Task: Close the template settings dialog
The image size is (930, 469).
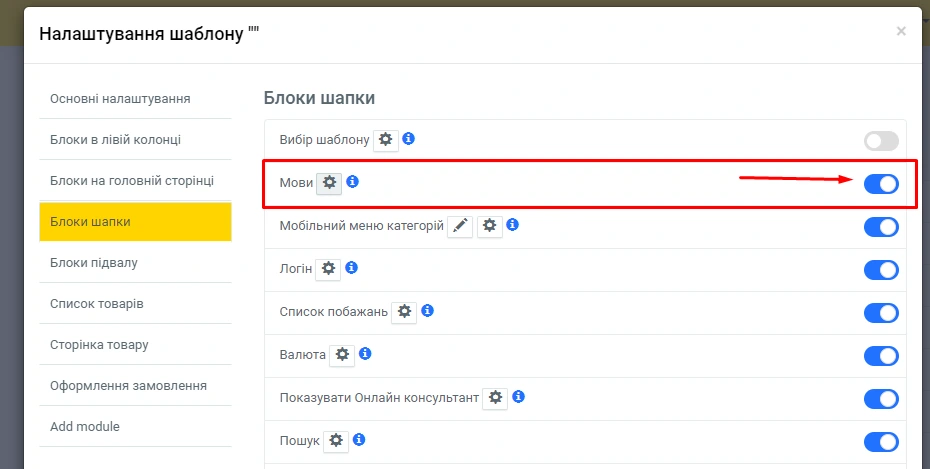Action: [901, 32]
